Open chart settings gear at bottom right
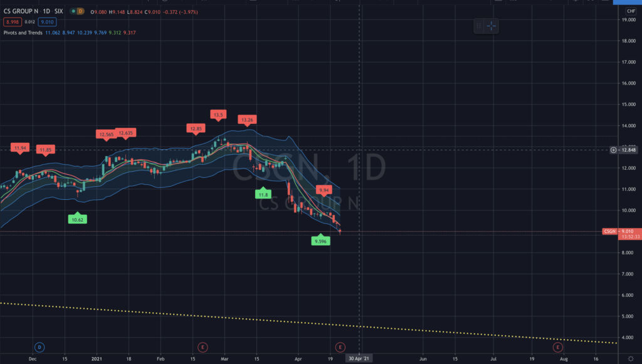The width and height of the screenshot is (642, 364). pyautogui.click(x=631, y=359)
